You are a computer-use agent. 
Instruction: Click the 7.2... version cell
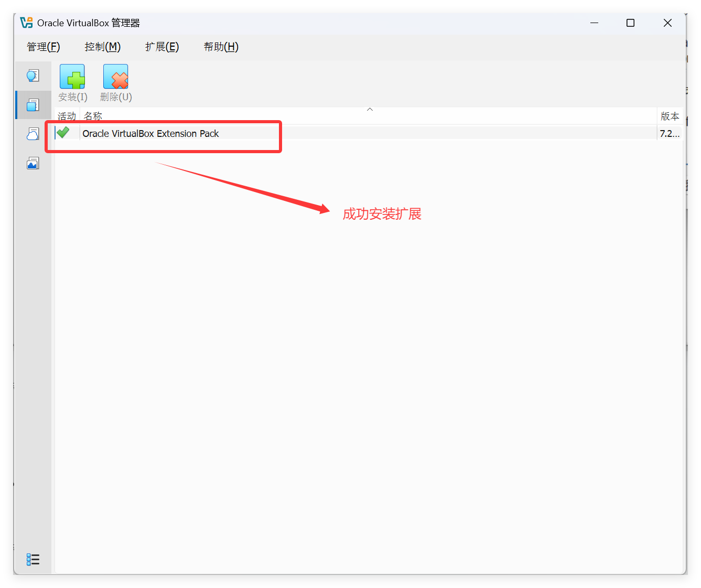click(670, 134)
